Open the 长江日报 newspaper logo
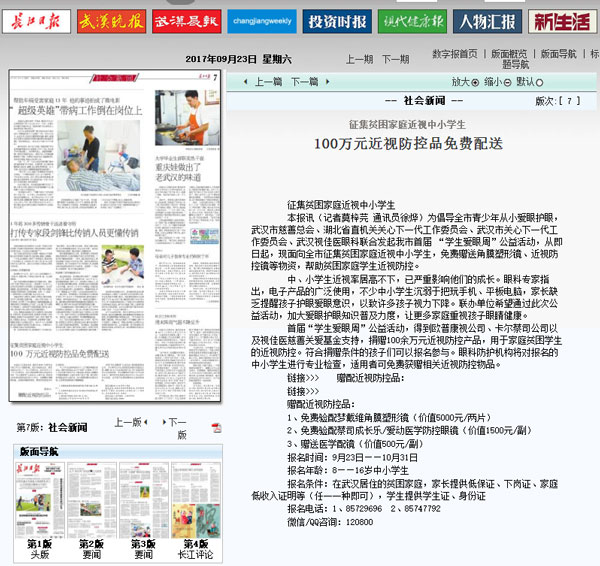 tap(36, 21)
